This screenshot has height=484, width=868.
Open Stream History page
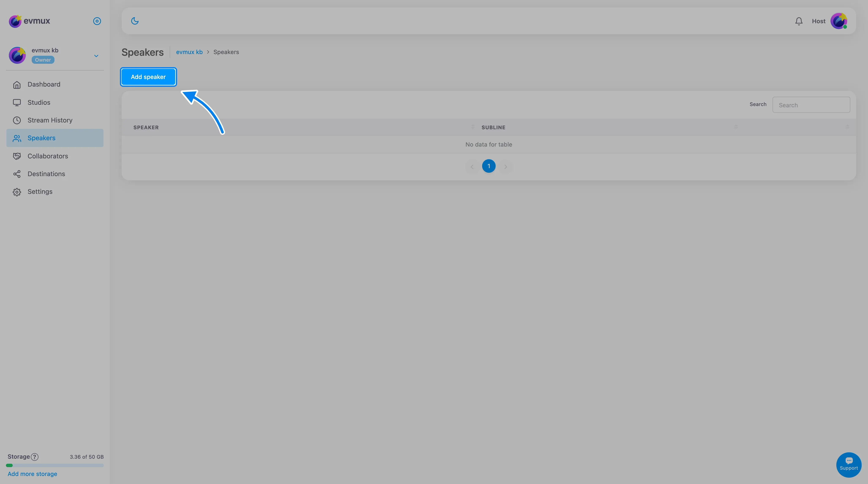click(x=55, y=120)
